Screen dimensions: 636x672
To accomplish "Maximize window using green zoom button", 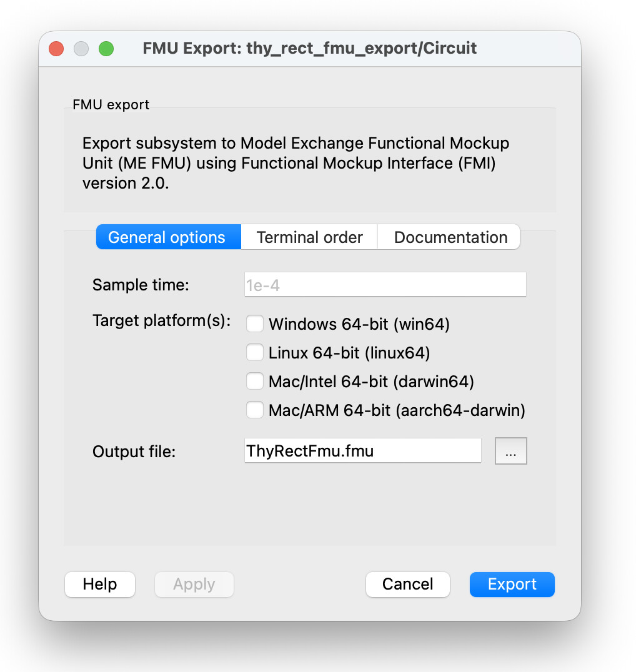I will point(107,49).
